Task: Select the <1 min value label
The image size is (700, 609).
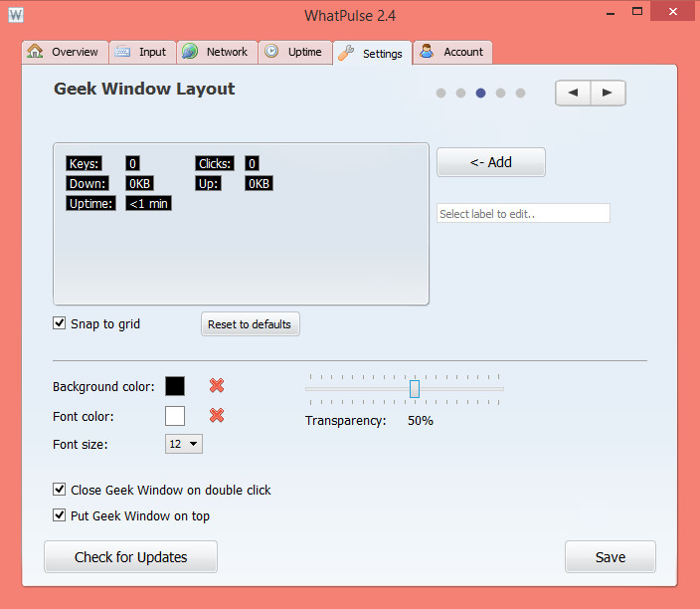Action: 149,204
